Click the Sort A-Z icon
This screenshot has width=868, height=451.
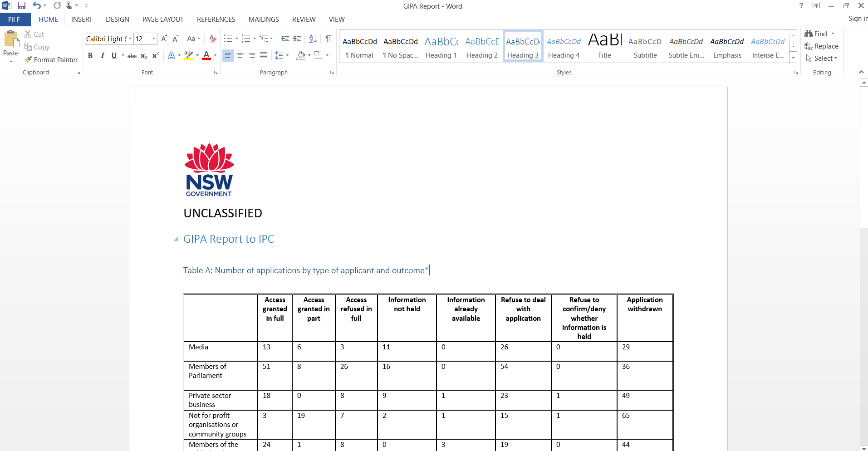pyautogui.click(x=313, y=39)
